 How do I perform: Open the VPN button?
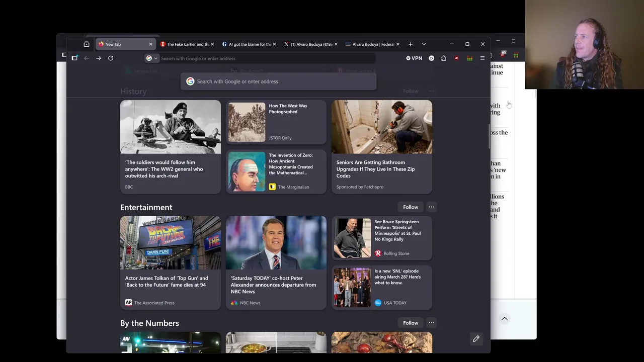[x=414, y=58]
